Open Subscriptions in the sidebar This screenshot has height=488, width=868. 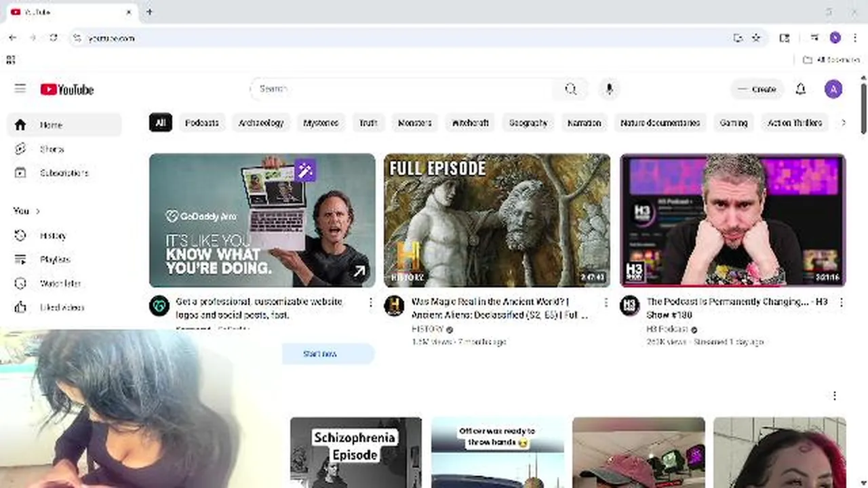tap(64, 173)
